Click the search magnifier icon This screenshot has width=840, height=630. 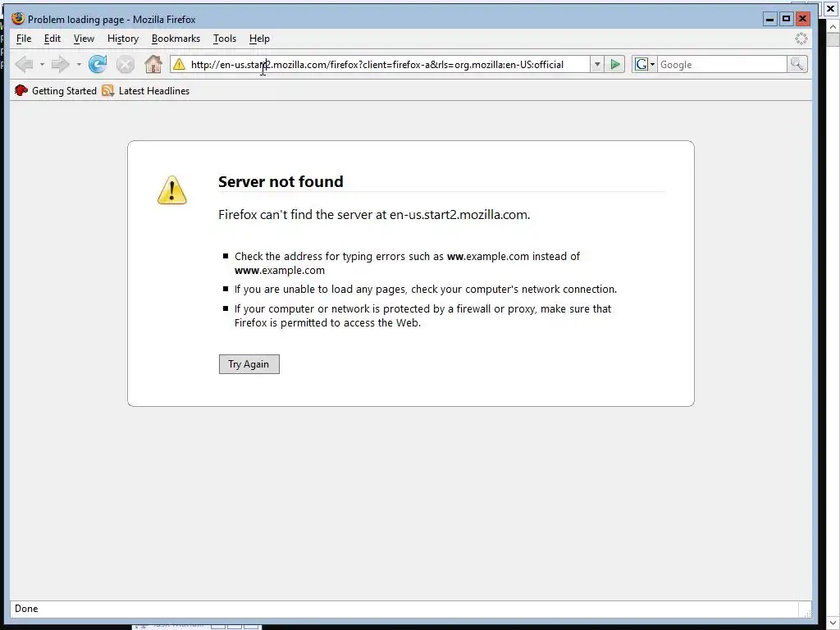coord(797,64)
